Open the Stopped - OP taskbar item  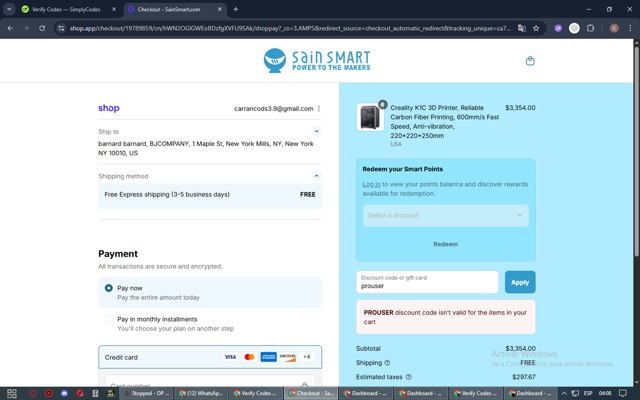147,393
